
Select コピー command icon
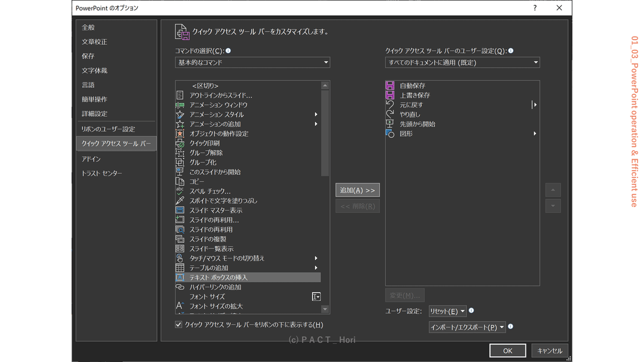(x=180, y=182)
